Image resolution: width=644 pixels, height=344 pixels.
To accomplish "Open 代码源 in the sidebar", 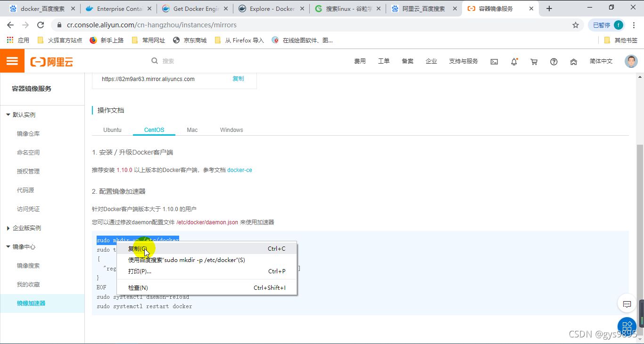I will (25, 190).
